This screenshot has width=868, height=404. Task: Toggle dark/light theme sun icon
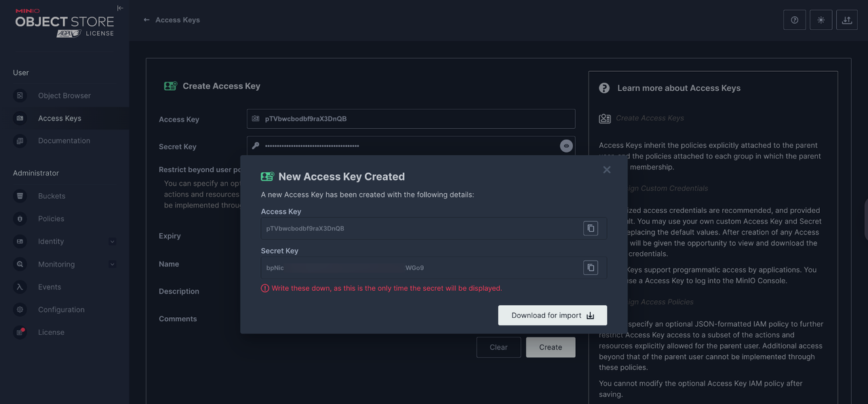[821, 20]
